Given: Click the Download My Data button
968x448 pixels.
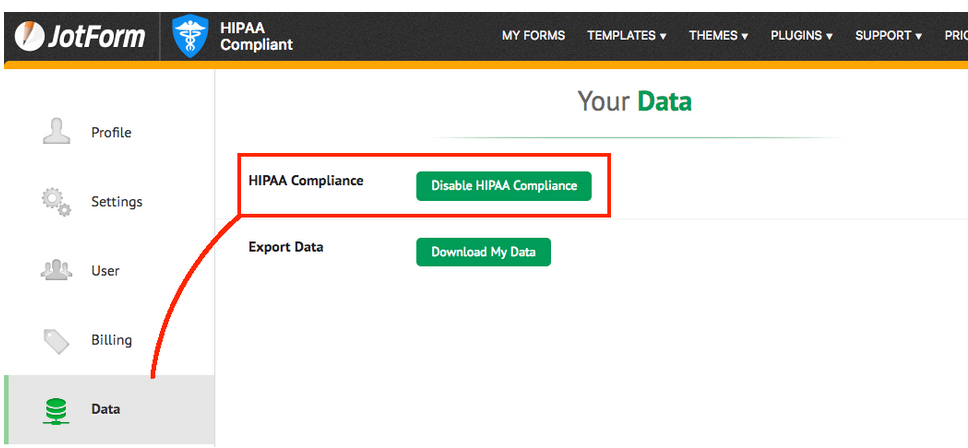Looking at the screenshot, I should point(483,252).
